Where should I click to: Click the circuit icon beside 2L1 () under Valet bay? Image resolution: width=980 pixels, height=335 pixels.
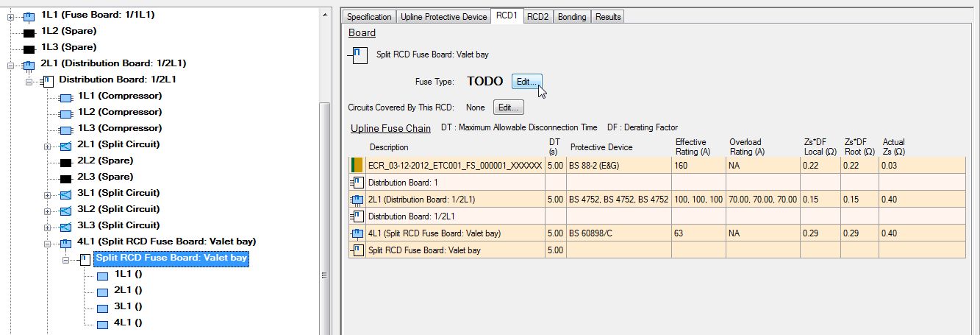tap(103, 292)
